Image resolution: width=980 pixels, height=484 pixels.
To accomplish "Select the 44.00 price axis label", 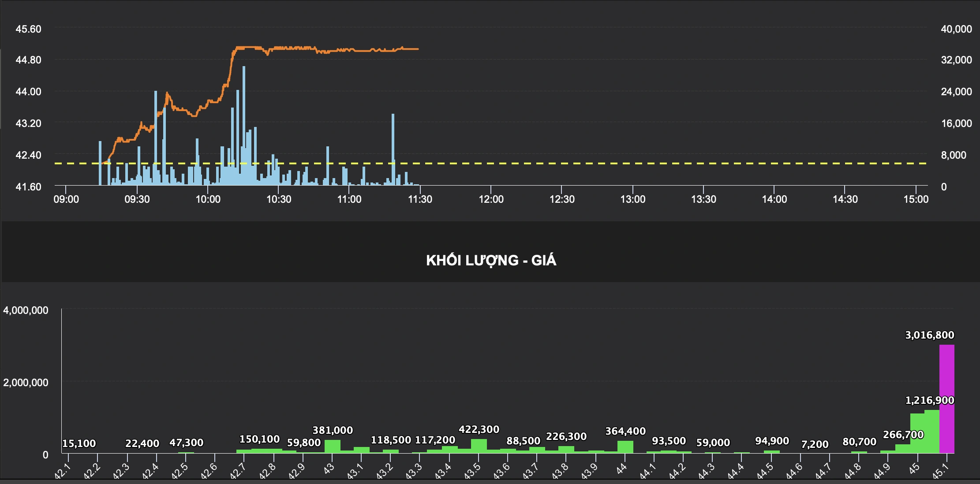I will [28, 92].
